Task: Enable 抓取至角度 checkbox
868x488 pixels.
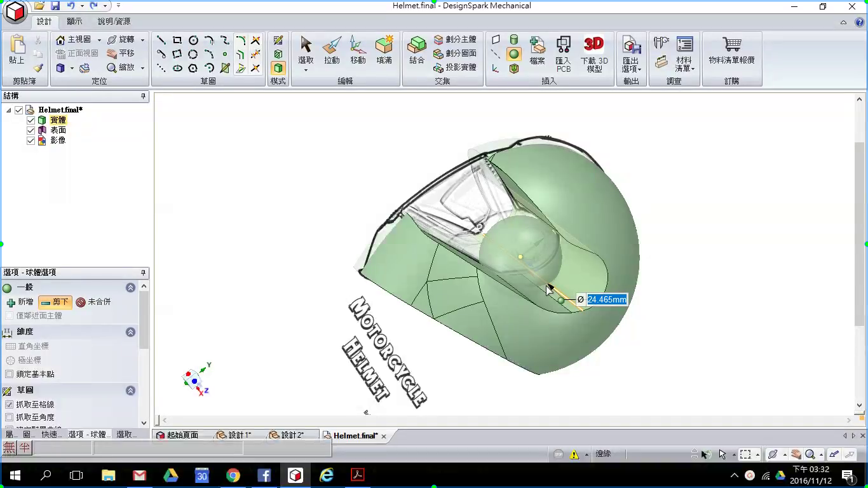Action: tap(9, 417)
